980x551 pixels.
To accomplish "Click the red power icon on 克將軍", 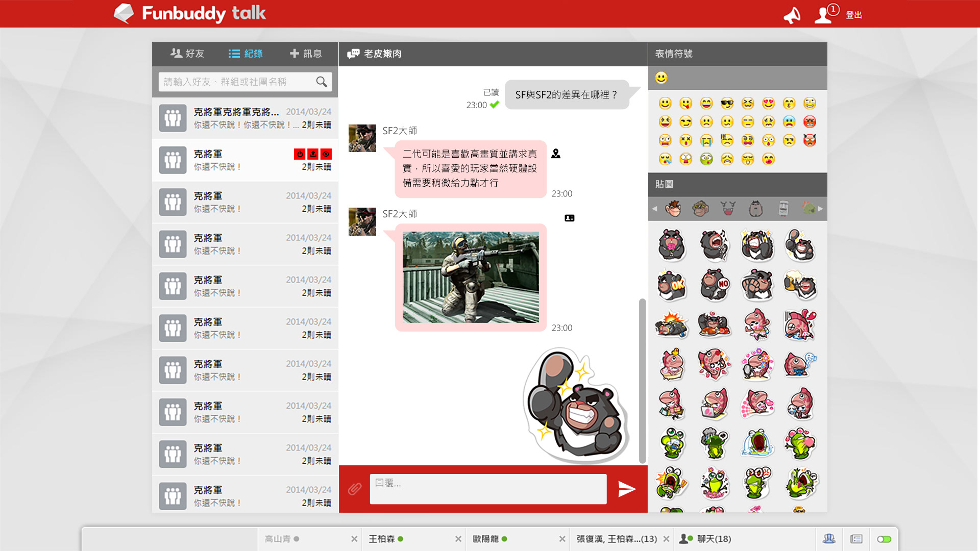I will pos(300,154).
